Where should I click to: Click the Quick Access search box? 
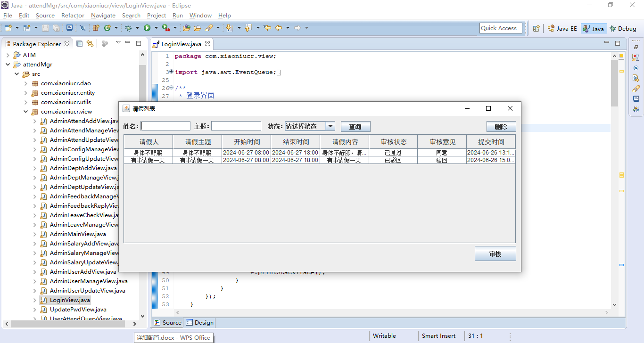coord(501,28)
